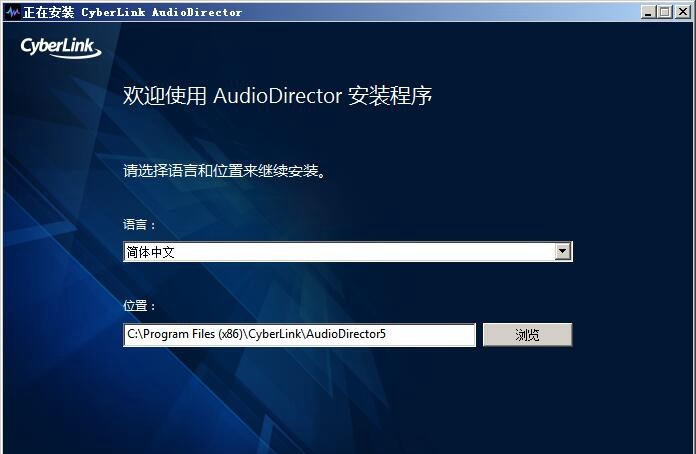The height and width of the screenshot is (454, 696).
Task: Click the CyberLink logo
Action: (x=61, y=48)
